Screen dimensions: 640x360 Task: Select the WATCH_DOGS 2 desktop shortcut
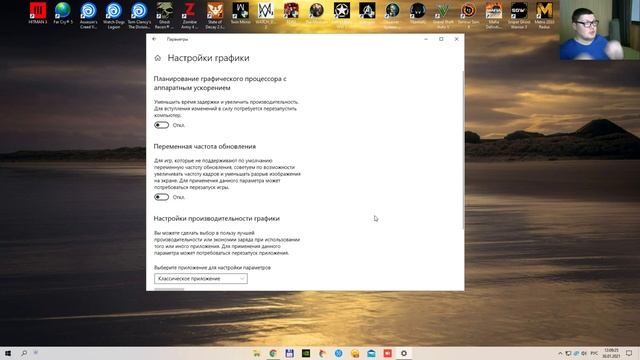point(266,16)
